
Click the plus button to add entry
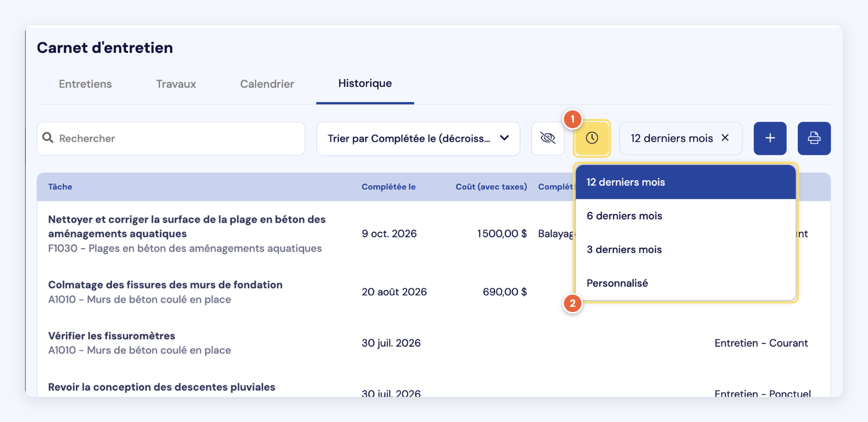[770, 138]
